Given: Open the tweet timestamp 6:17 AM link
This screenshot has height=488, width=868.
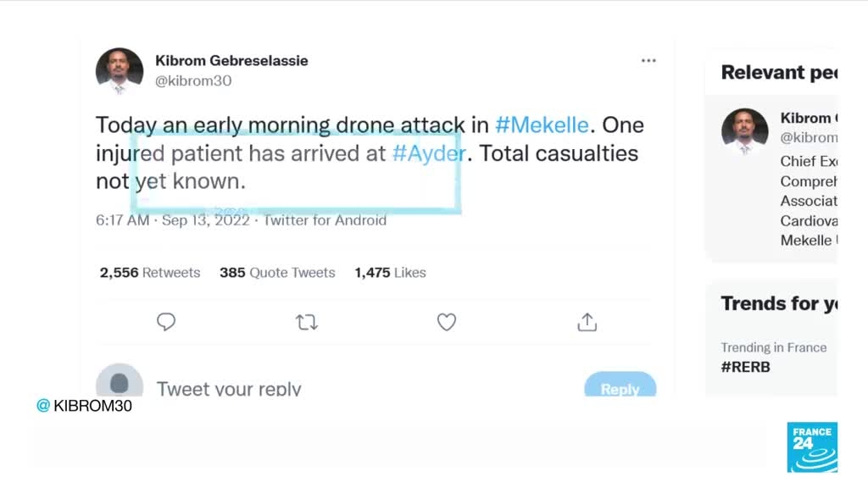Looking at the screenshot, I should coord(122,220).
